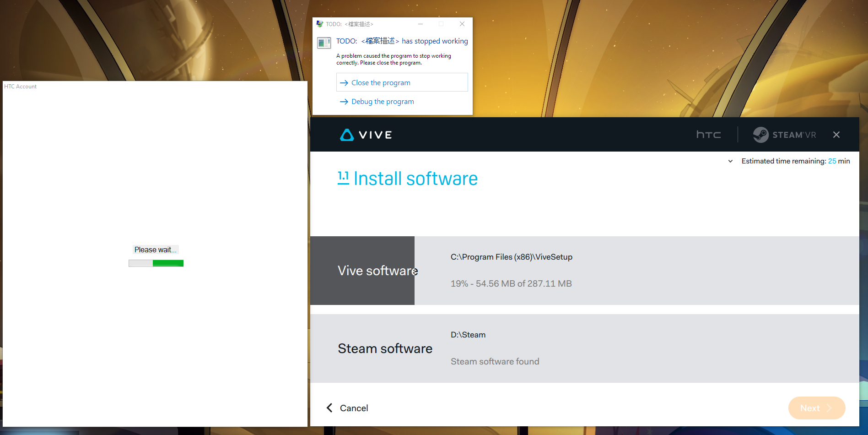Click the Next button
Viewport: 868px width, 435px height.
816,408
